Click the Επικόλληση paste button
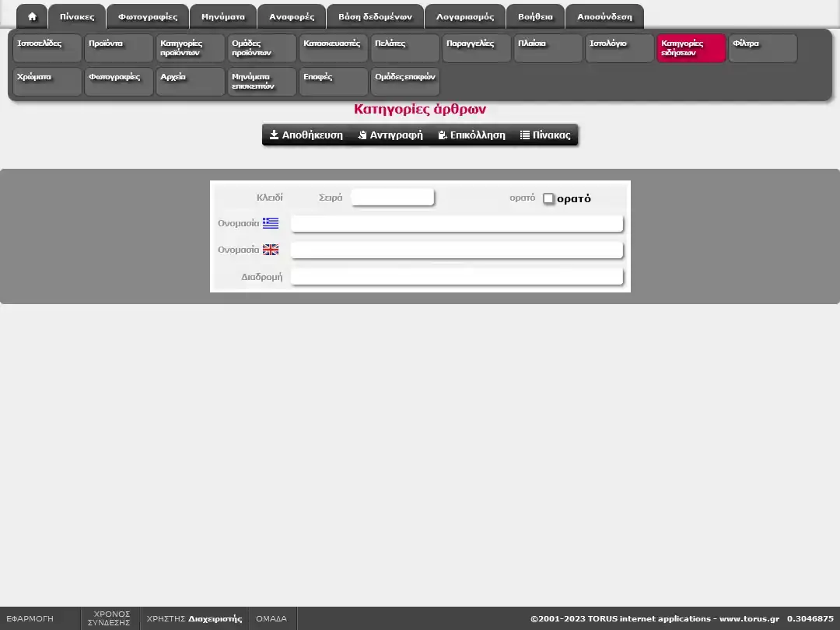 tap(471, 135)
